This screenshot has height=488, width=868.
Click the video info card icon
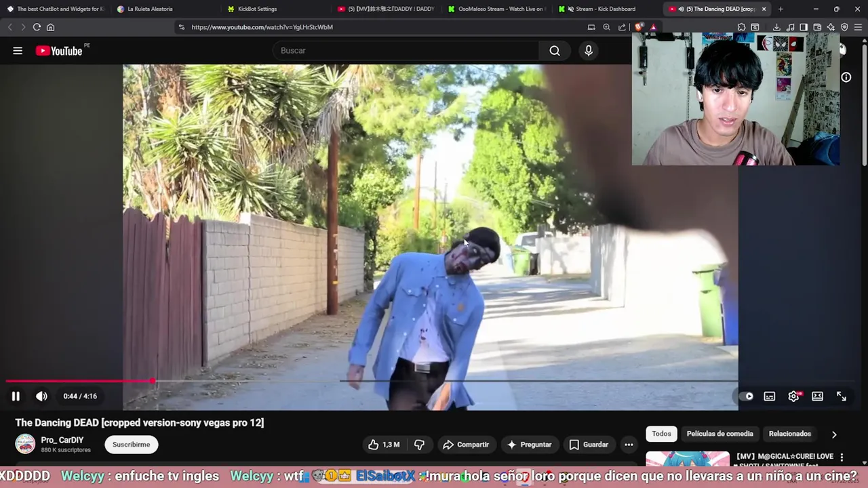[x=846, y=77]
